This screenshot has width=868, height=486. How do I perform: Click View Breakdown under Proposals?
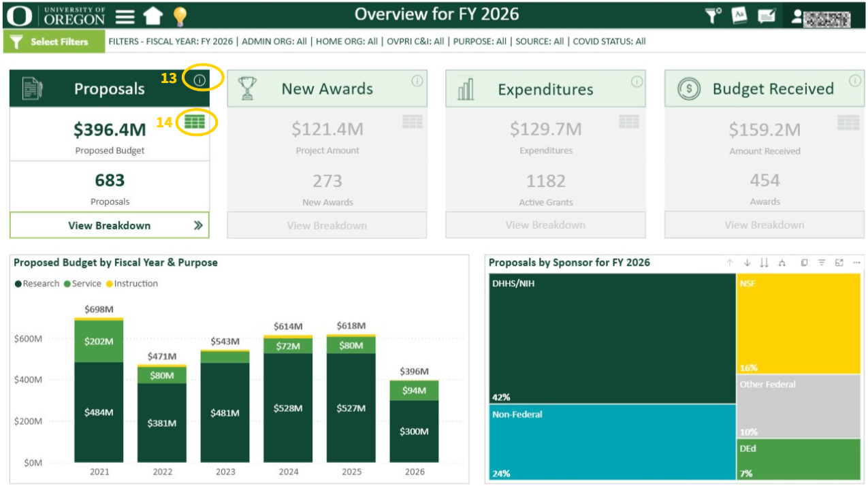[x=110, y=225]
